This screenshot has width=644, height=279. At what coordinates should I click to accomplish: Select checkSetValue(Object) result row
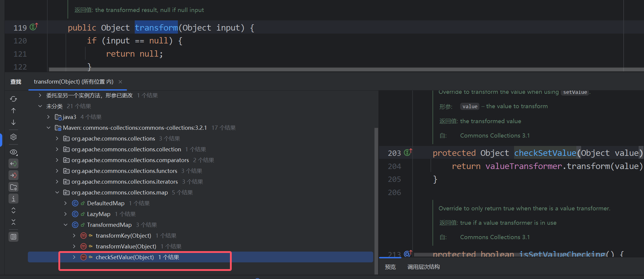click(x=200, y=257)
